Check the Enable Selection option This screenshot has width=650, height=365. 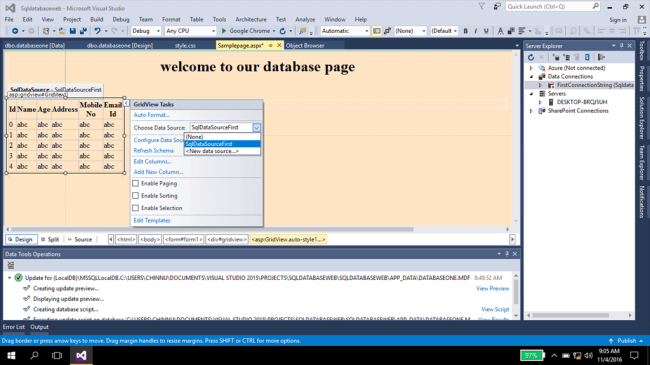pyautogui.click(x=136, y=208)
